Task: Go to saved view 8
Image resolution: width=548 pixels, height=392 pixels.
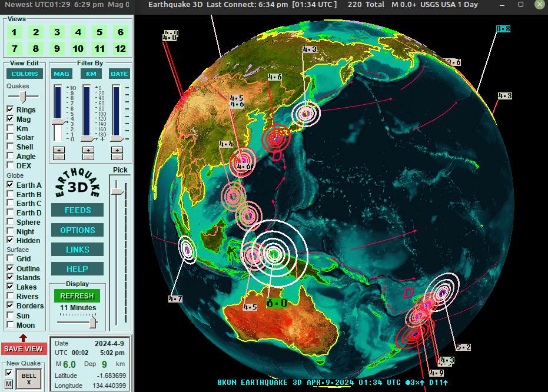Action: tap(36, 48)
